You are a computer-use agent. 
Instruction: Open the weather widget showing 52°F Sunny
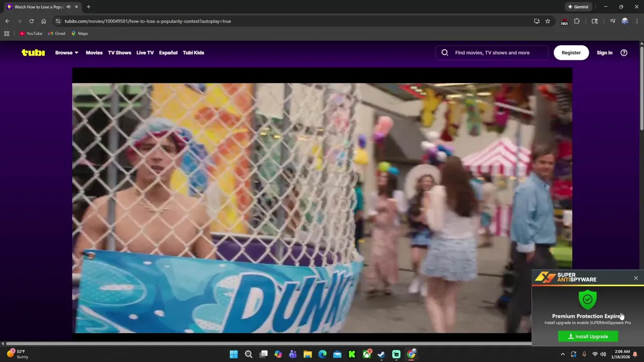click(x=18, y=354)
